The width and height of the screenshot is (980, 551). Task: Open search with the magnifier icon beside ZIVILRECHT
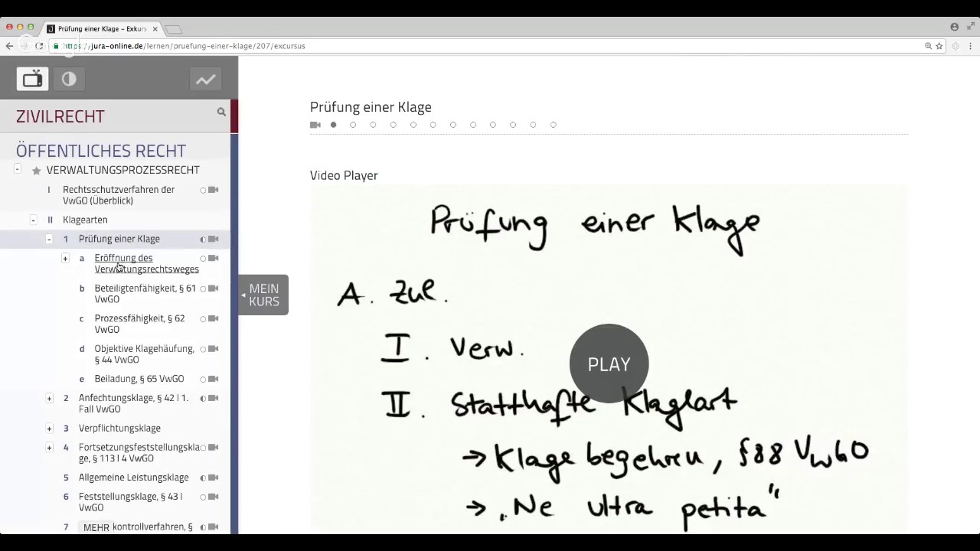pyautogui.click(x=221, y=112)
